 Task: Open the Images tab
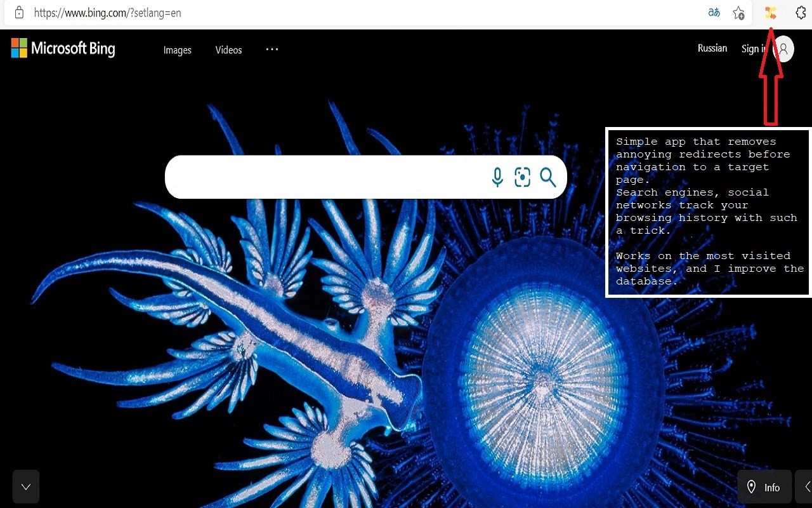(x=177, y=50)
